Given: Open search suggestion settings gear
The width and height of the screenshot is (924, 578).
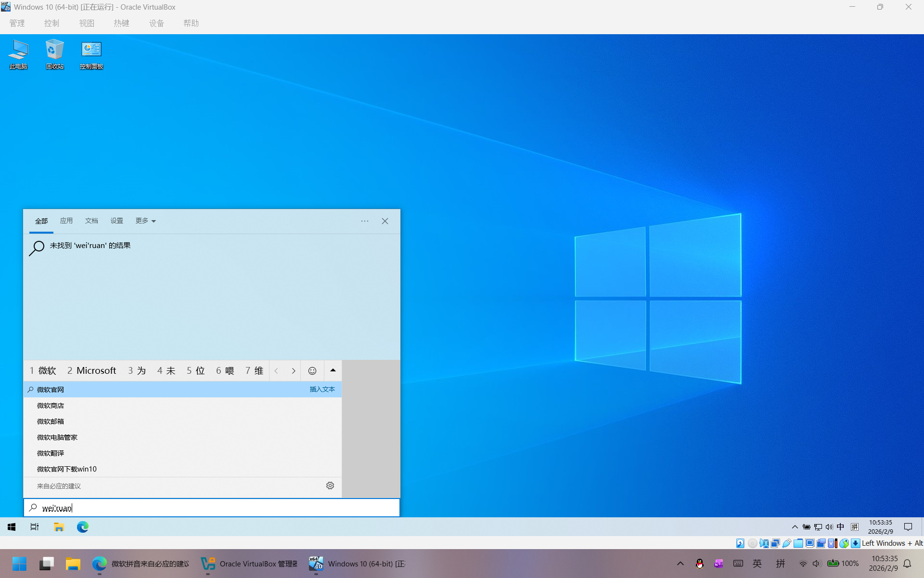Looking at the screenshot, I should pyautogui.click(x=330, y=486).
